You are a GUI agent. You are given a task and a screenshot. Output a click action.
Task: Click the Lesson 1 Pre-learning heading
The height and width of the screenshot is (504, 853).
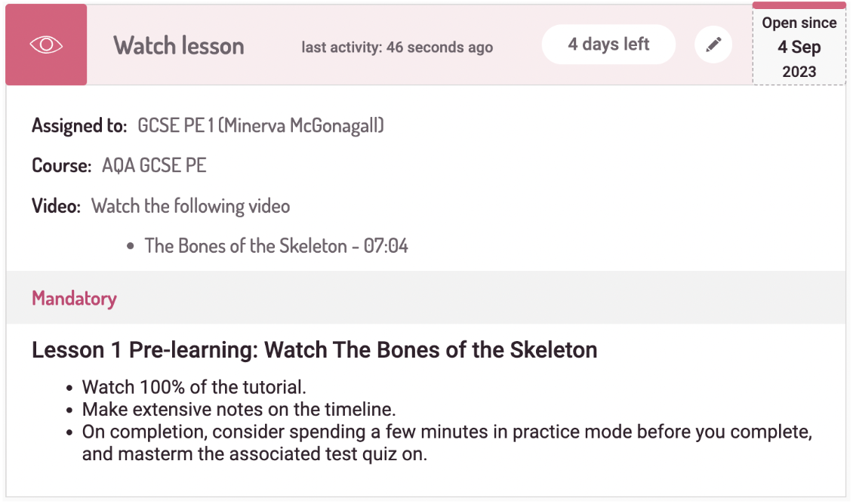314,350
